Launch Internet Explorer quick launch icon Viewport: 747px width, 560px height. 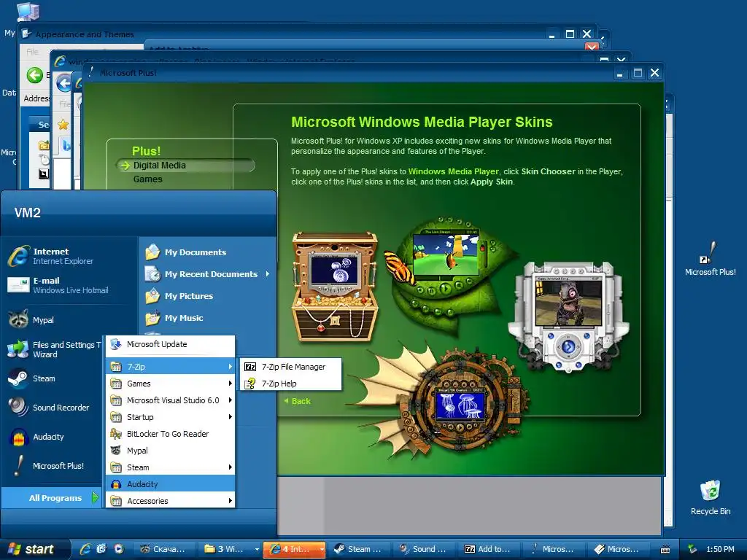(86, 549)
